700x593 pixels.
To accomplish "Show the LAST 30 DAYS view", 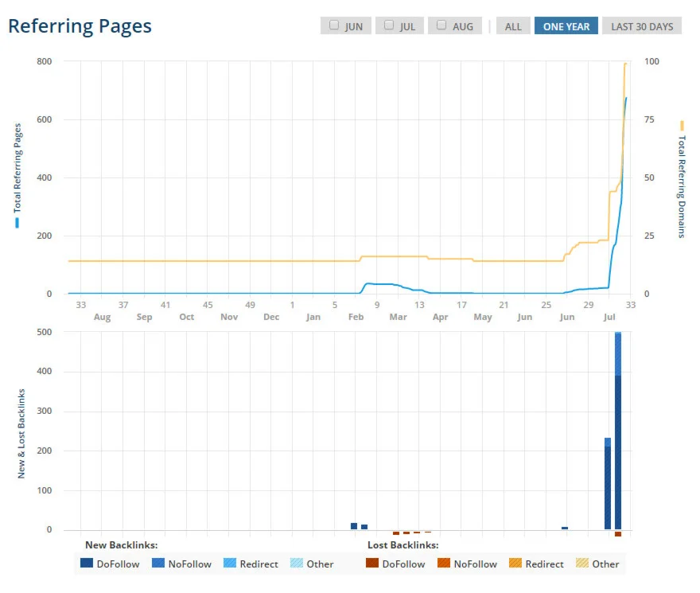I will [x=641, y=26].
